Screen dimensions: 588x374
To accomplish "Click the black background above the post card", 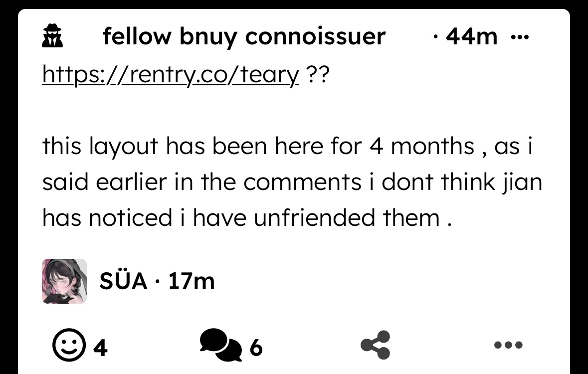I will [x=294, y=4].
